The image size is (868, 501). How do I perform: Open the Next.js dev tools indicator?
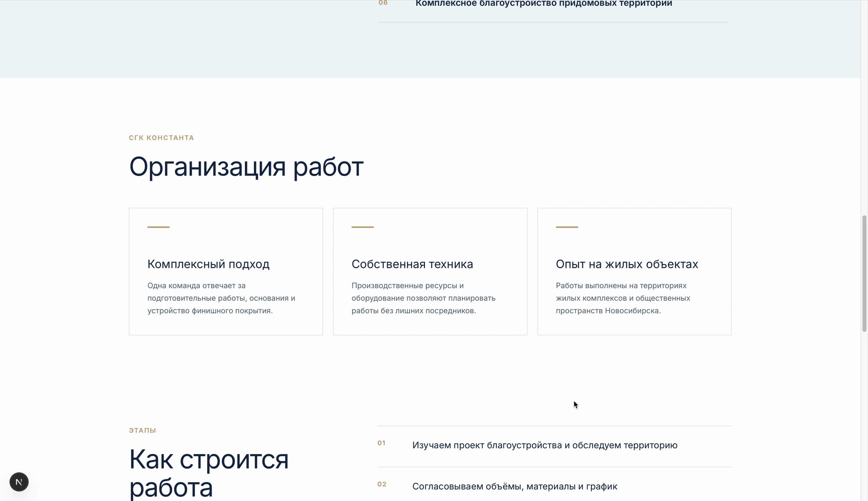coord(19,482)
